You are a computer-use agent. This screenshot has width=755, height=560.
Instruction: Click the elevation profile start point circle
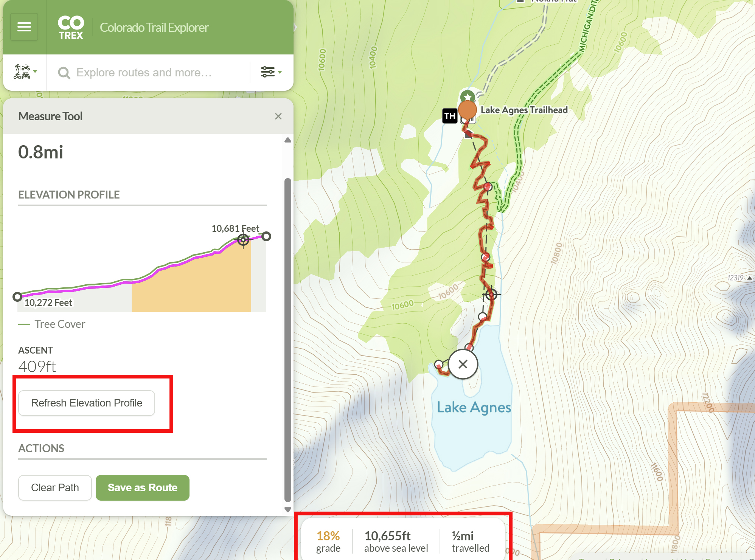click(17, 297)
